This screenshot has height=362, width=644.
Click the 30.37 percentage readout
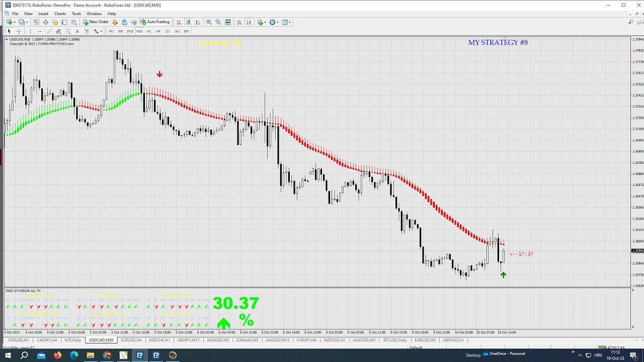[x=235, y=303]
